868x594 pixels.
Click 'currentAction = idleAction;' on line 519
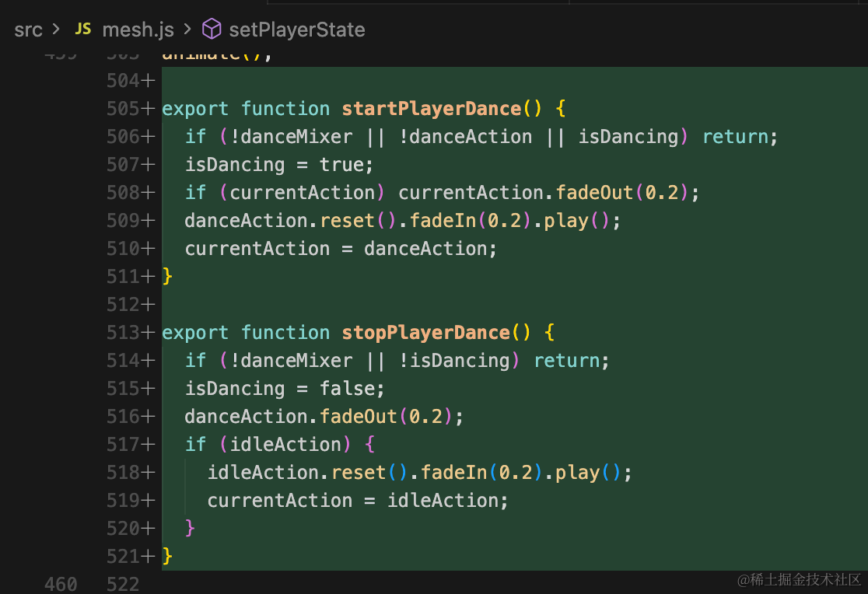(357, 501)
